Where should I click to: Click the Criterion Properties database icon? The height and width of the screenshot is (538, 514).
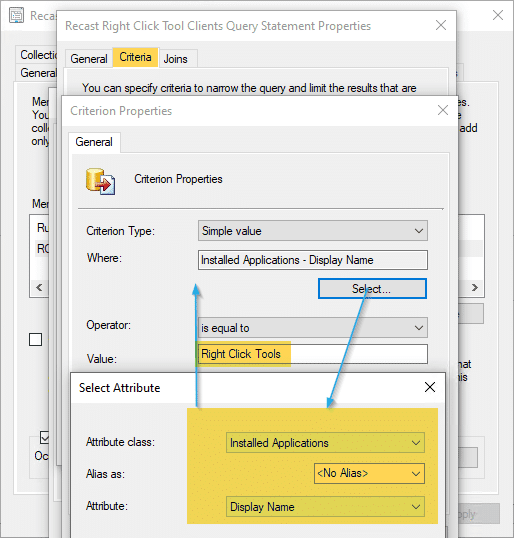point(100,182)
